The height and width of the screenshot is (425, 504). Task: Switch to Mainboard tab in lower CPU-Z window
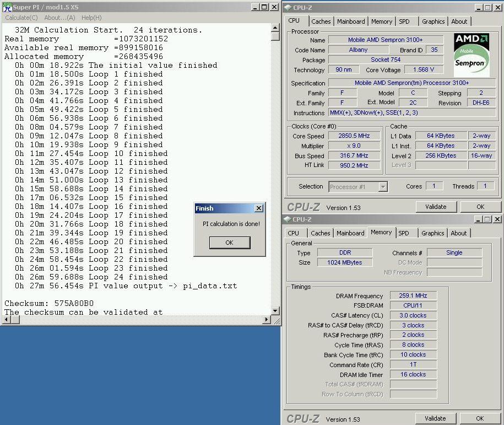coord(350,233)
